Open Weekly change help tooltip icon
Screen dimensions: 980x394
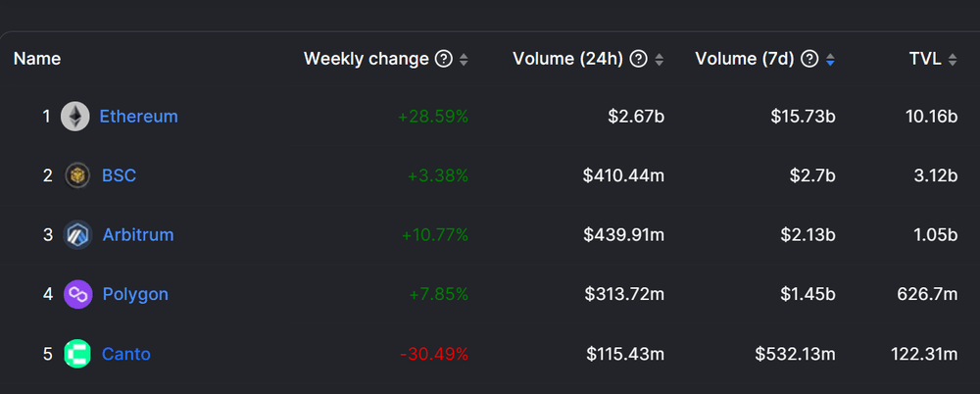[x=444, y=59]
